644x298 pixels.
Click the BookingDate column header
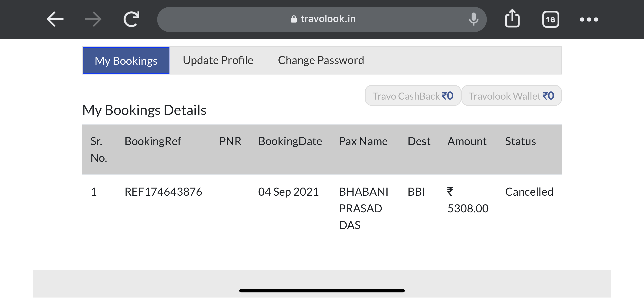[x=290, y=141]
